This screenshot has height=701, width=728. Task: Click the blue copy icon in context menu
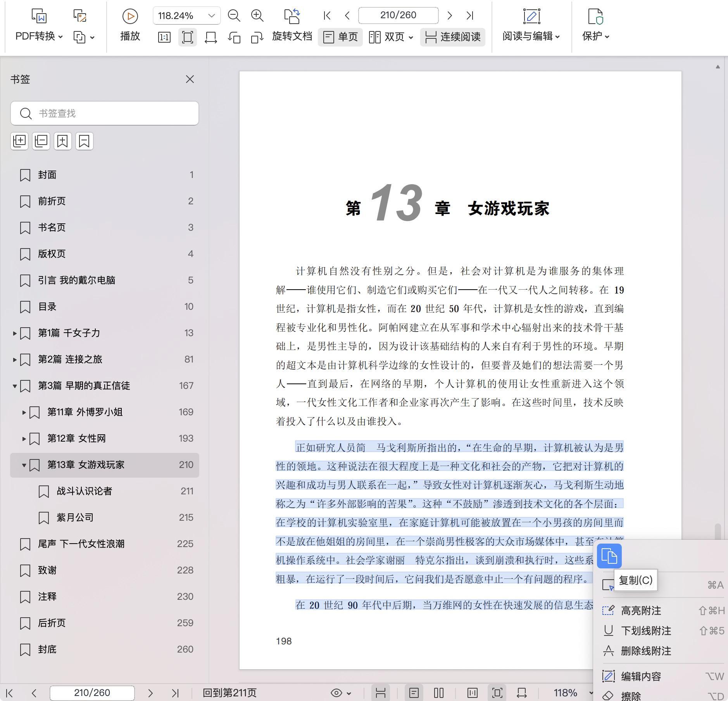click(609, 556)
